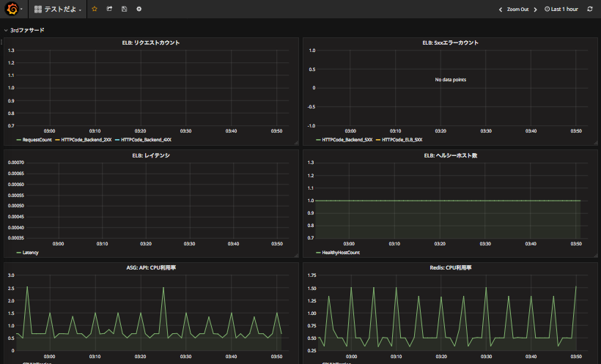Shift time range backward with left arrow
Viewport: 601px width, 364px height.
500,10
